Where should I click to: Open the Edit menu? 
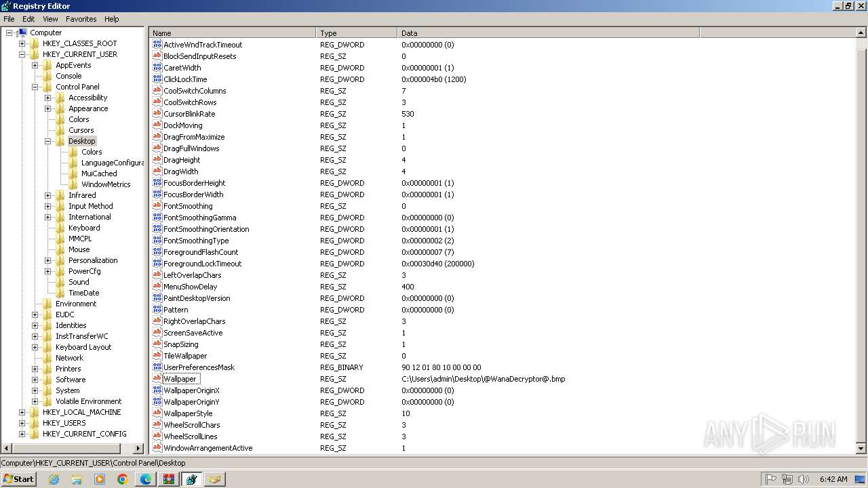point(28,19)
